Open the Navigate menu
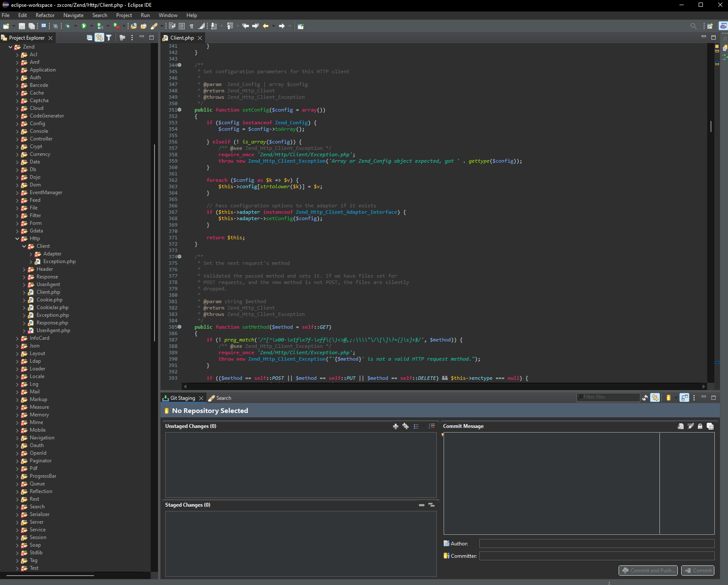Screen dimensions: 728x585 coord(74,15)
